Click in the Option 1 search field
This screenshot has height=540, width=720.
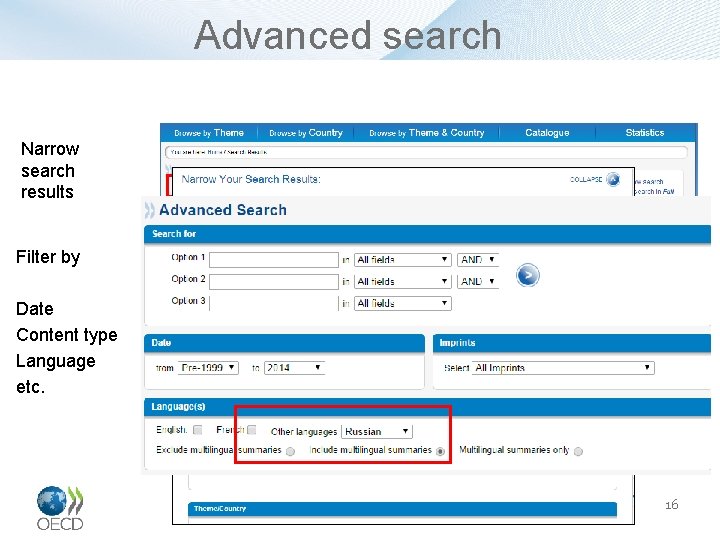[274, 260]
